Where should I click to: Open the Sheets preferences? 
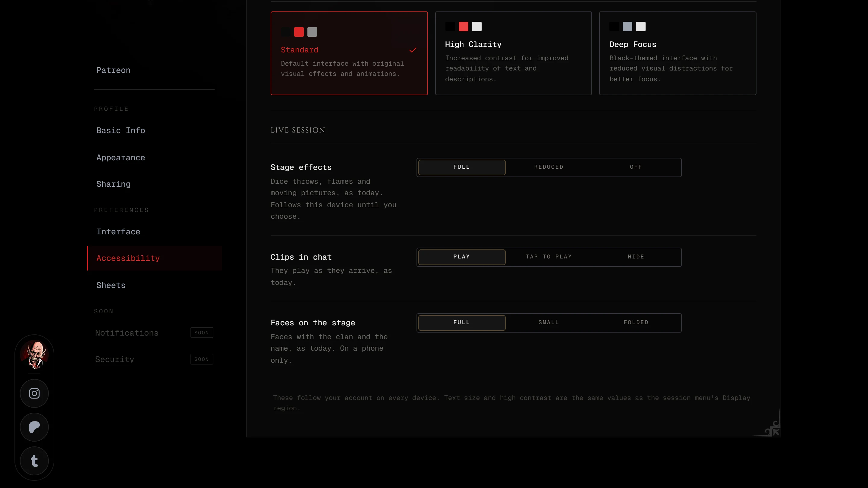click(154, 285)
